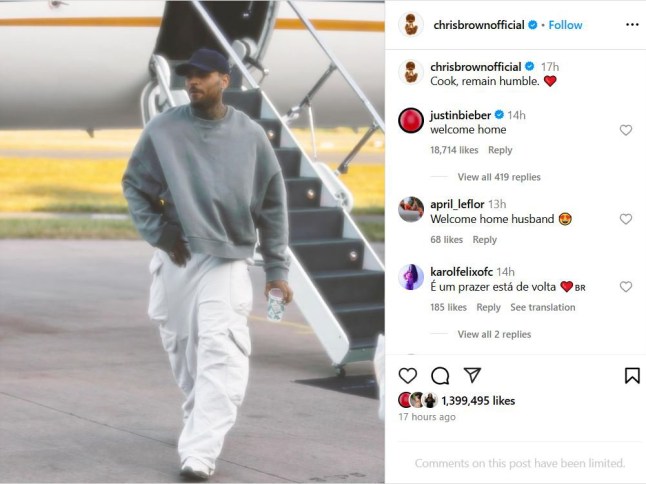Image resolution: width=646 pixels, height=484 pixels.
Task: Reply to justinbieber's comment
Action: coord(500,150)
